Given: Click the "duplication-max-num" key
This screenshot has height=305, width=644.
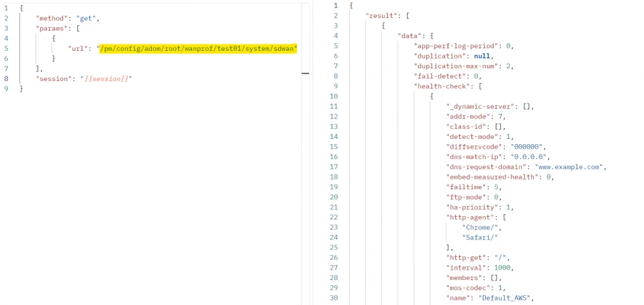Looking at the screenshot, I should point(458,66).
